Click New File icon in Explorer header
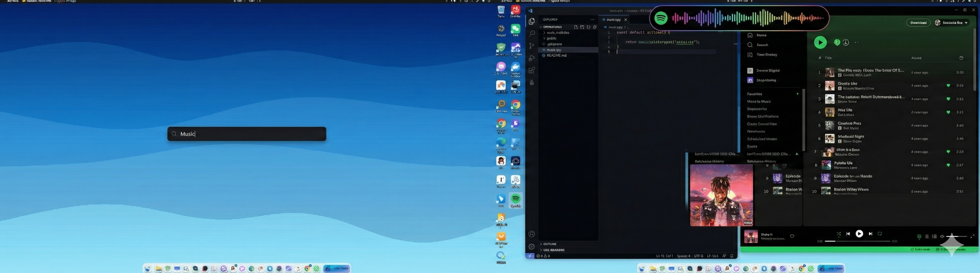The height and width of the screenshot is (273, 980). click(x=576, y=27)
